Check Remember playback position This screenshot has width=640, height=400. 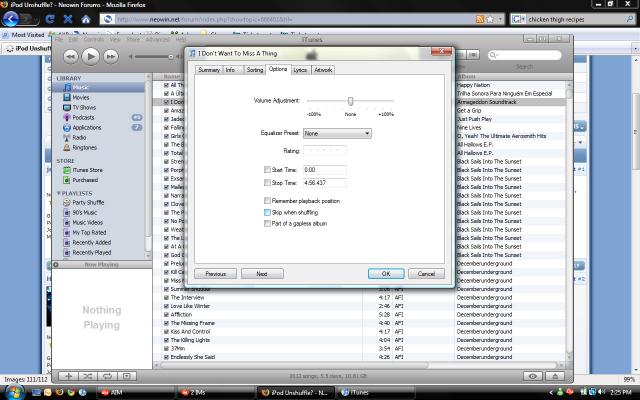[267, 201]
